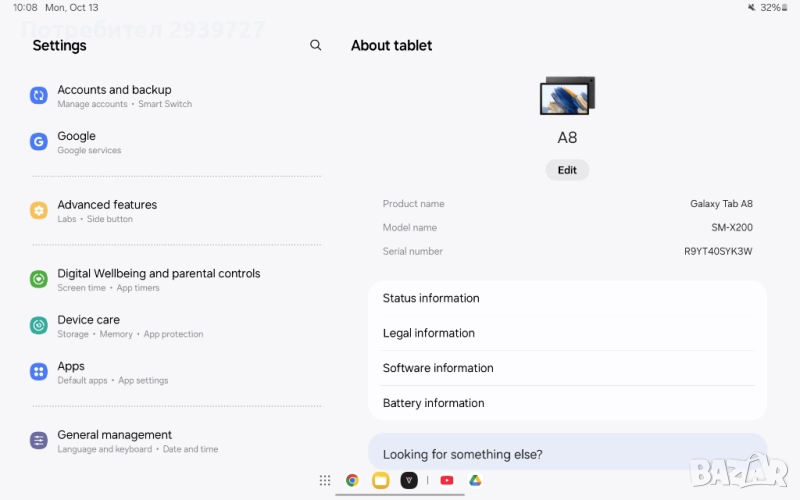Open the black V app icon in taskbar

(409, 480)
